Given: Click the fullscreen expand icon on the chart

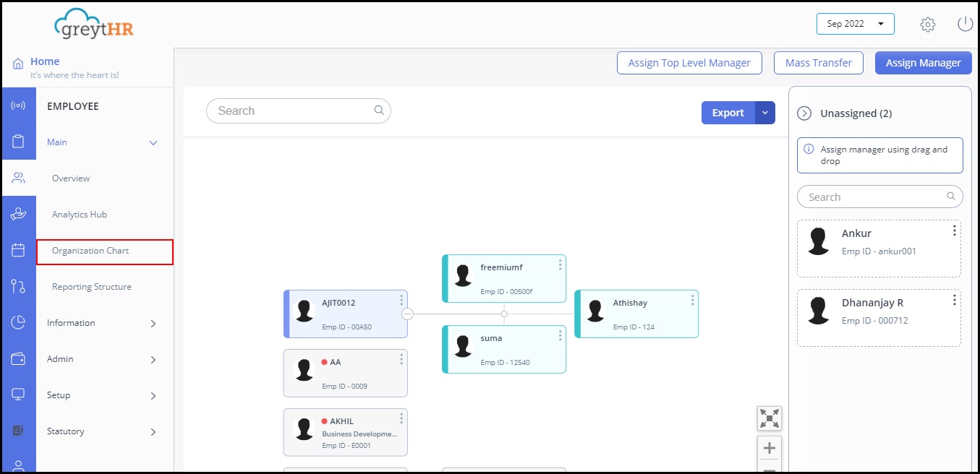Looking at the screenshot, I should pos(769,418).
